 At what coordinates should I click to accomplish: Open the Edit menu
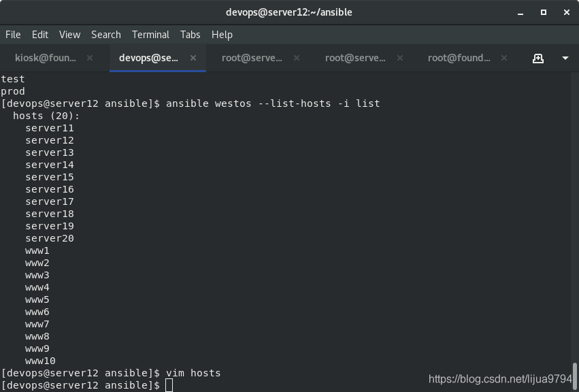[x=40, y=35]
